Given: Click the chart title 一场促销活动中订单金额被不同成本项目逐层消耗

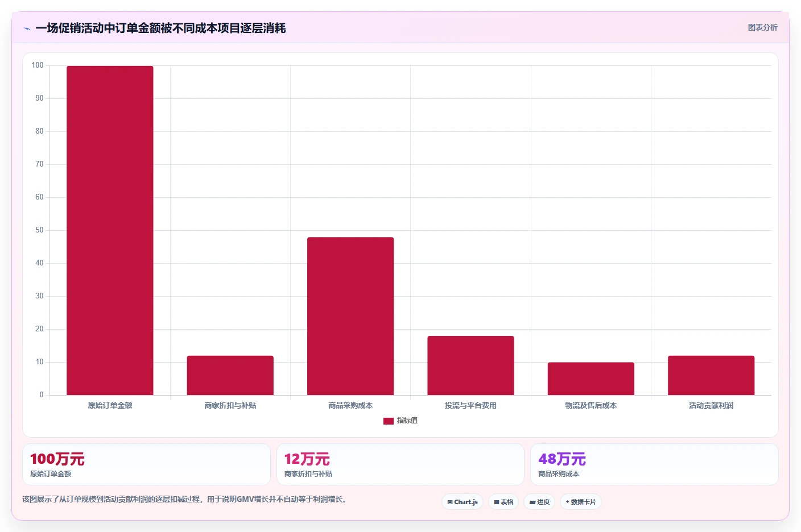Looking at the screenshot, I should [160, 28].
